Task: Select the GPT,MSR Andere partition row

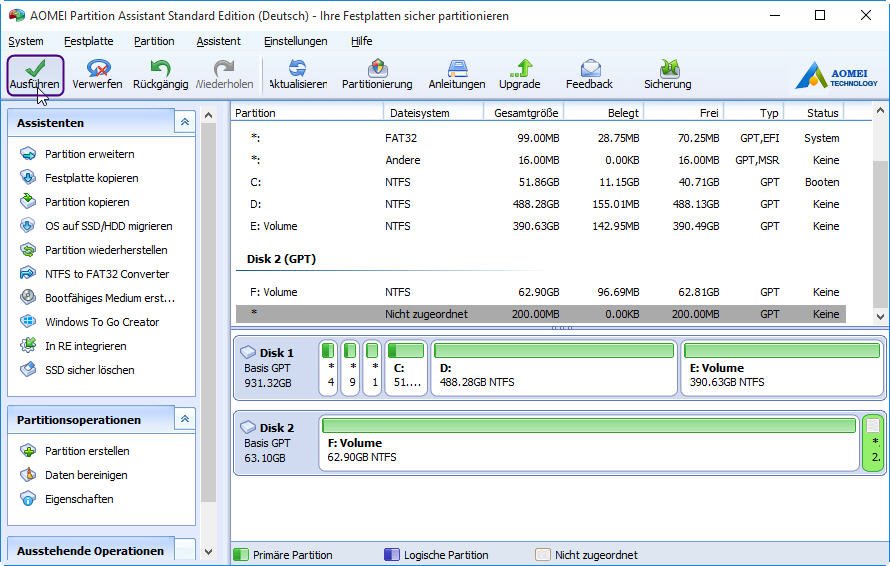Action: pos(540,160)
